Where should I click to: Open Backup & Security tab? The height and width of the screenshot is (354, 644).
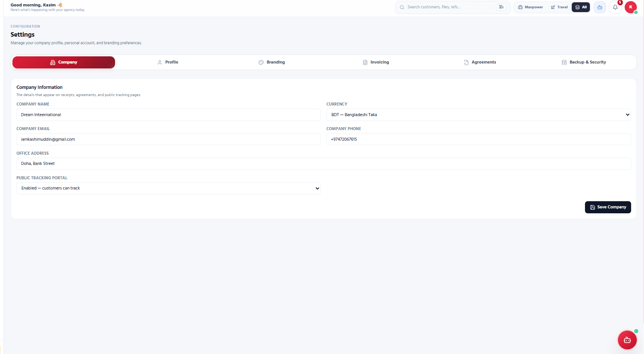pos(584,62)
